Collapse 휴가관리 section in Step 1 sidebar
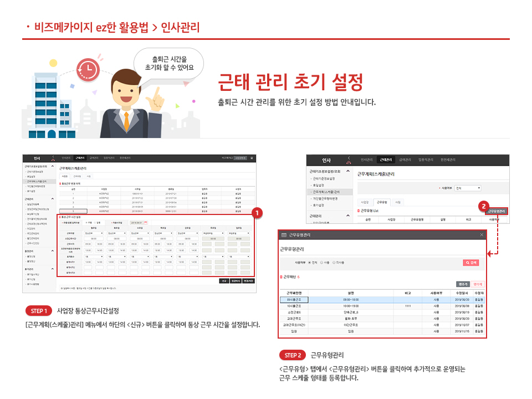Image resolution: width=532 pixels, height=399 pixels. coord(53,269)
